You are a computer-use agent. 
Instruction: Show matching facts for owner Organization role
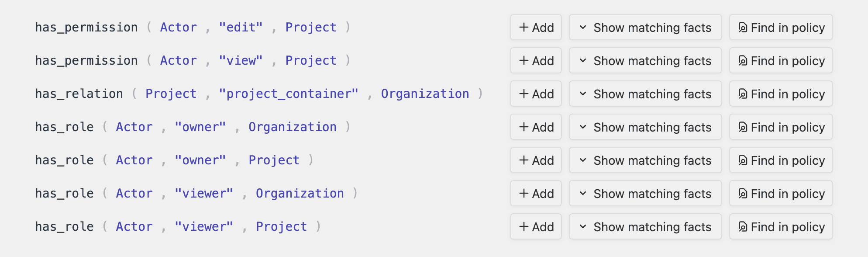point(645,127)
